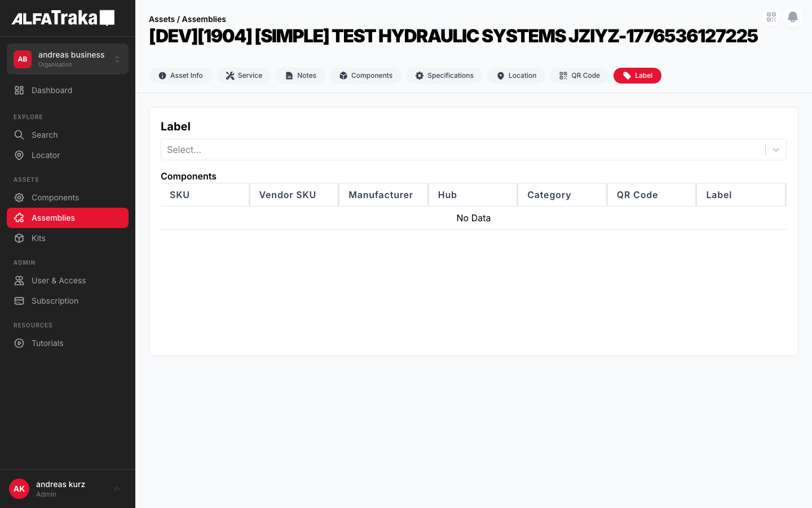Open User & Access admin page
Screen dimensions: 812x508
59,281
